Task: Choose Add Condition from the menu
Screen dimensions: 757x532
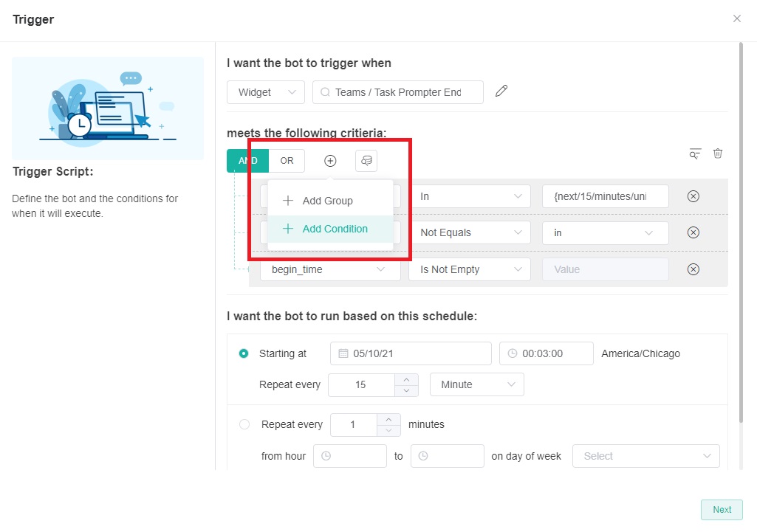Action: coord(335,229)
